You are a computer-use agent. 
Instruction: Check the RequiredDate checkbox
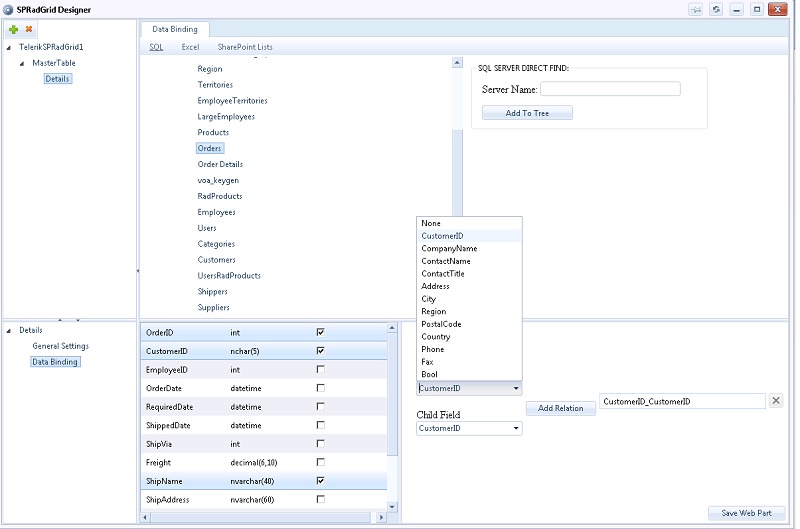(x=320, y=406)
